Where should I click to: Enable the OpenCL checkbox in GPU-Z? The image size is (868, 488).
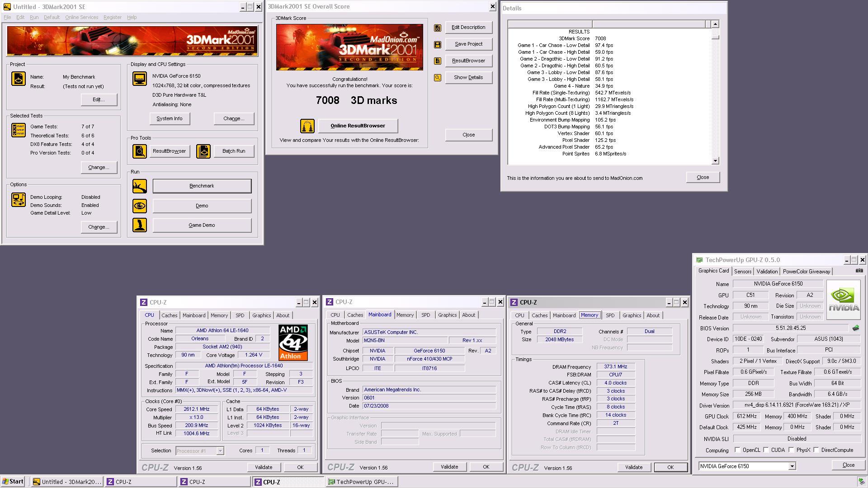(737, 450)
